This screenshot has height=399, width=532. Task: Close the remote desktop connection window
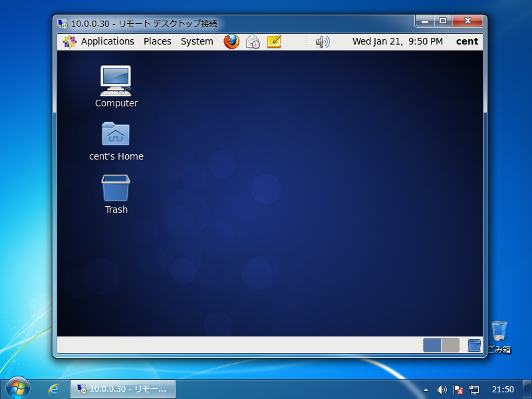point(467,21)
